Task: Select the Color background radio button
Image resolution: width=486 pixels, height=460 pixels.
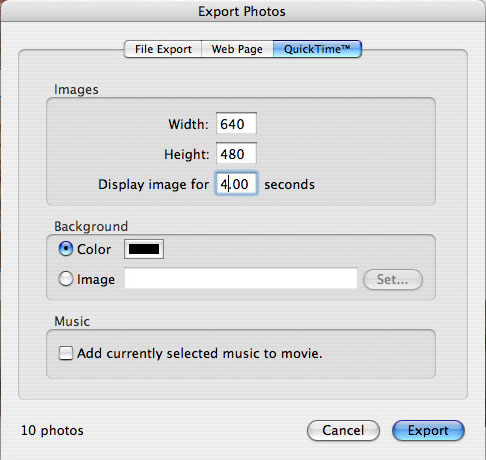Action: tap(66, 249)
